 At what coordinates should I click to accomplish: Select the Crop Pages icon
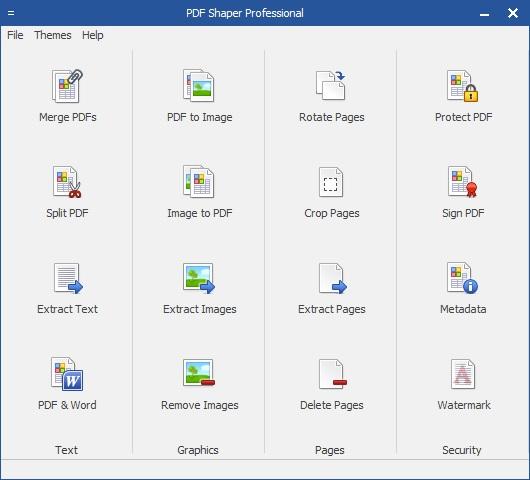coord(331,182)
